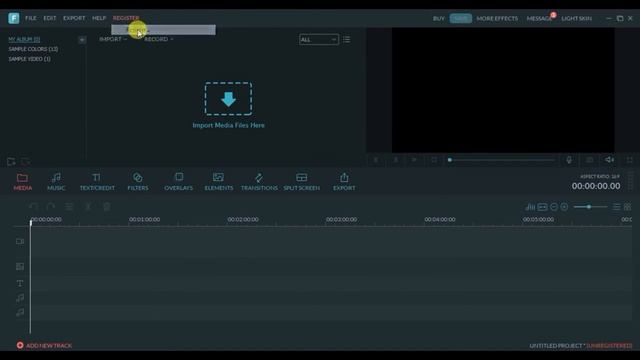Open MORE EFFECTS store link
The width and height of the screenshot is (640, 360).
tap(497, 18)
